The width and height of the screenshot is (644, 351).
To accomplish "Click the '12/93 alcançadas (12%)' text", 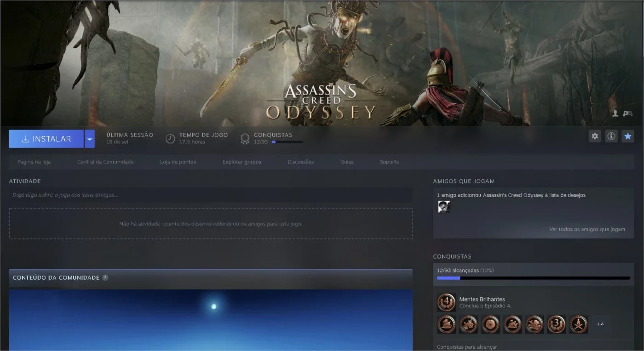I will click(x=466, y=271).
